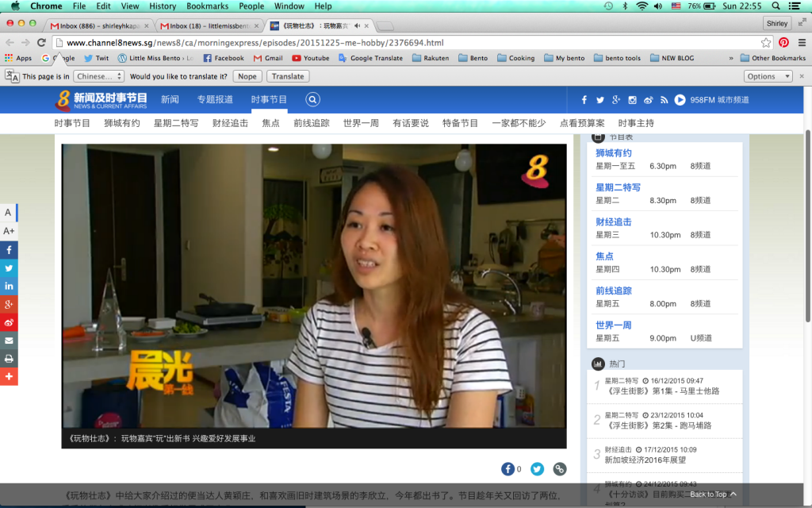Share via the Twitter button in left sidebar
This screenshot has height=508, width=812.
[9, 268]
